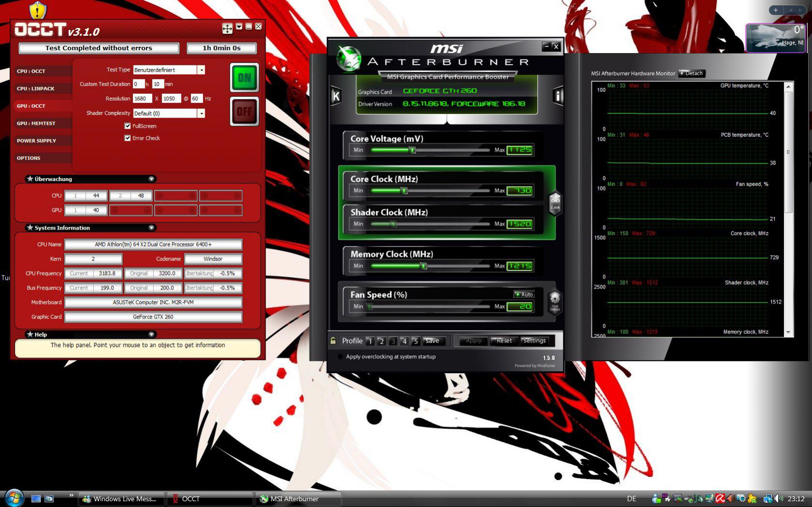
Task: Open the Windows Start orb
Action: pos(14,498)
